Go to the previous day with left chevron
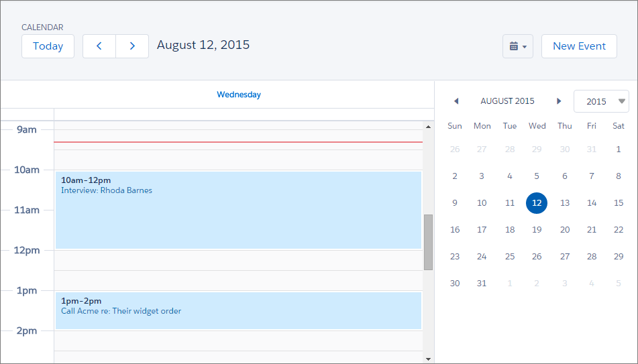 (99, 46)
